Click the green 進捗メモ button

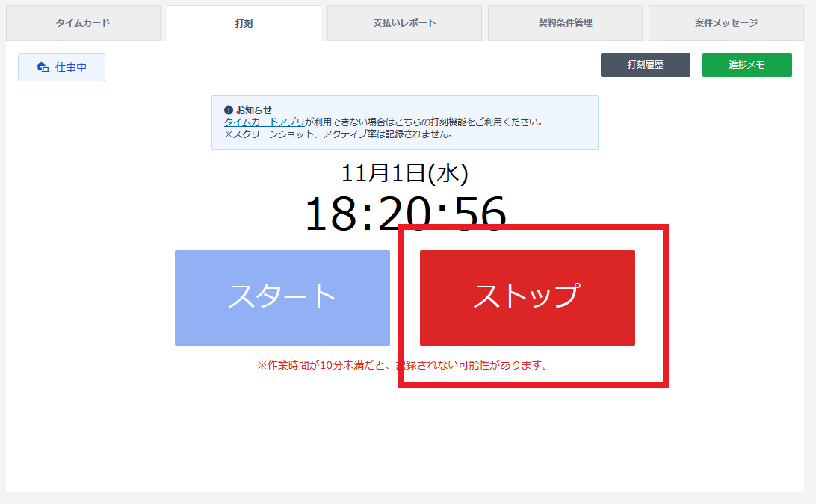[x=747, y=65]
